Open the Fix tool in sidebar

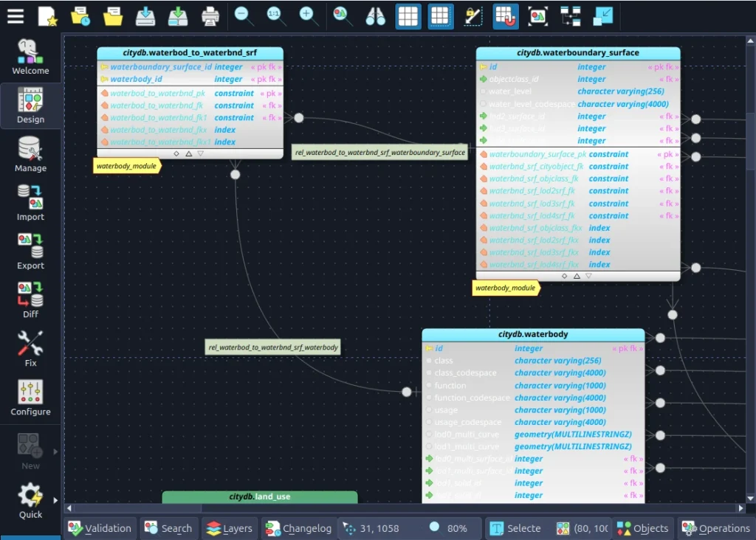30,349
